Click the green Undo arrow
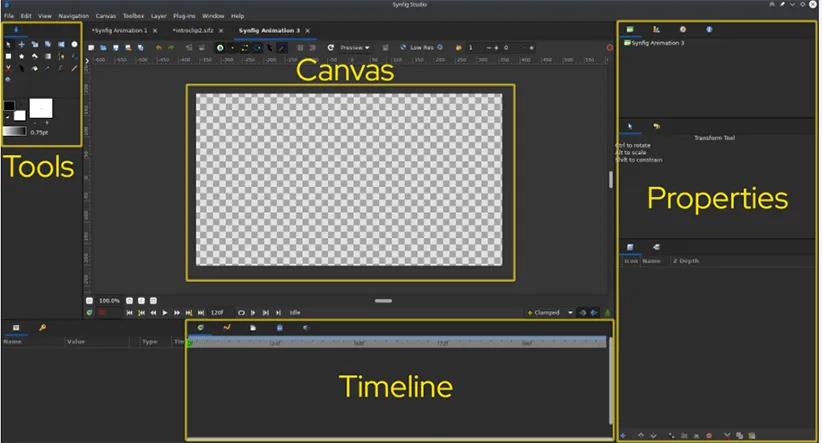 [x=158, y=47]
